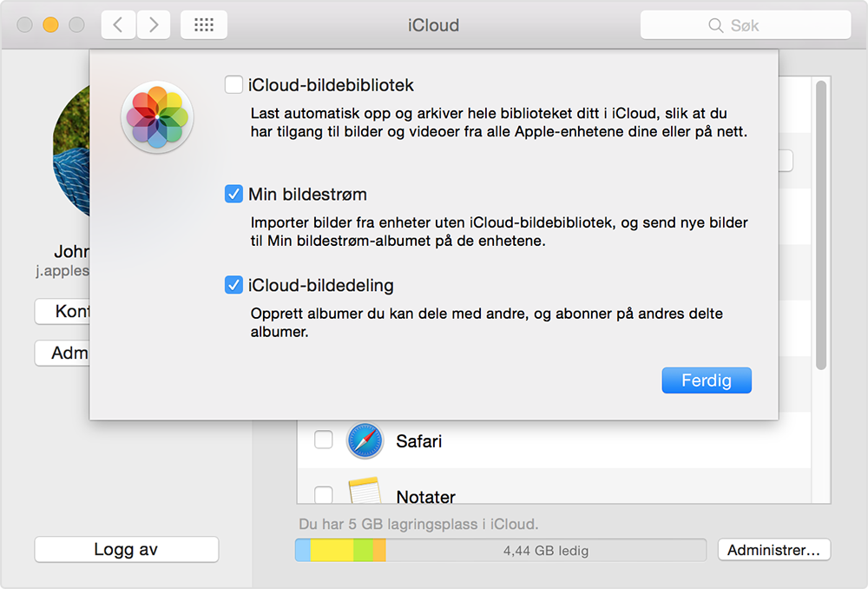Click the Notater notepad icon
The height and width of the screenshot is (589, 868).
coord(365,490)
